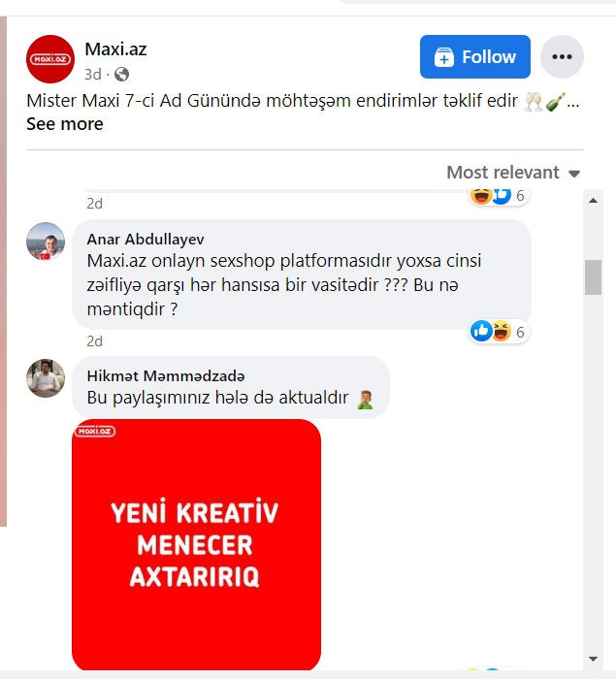Open the three-dots post options menu
Screen dimensions: 616x679
pos(562,56)
